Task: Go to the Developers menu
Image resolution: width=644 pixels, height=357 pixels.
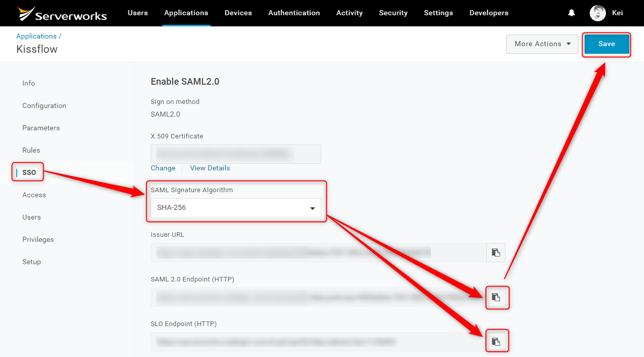Action: click(x=489, y=13)
